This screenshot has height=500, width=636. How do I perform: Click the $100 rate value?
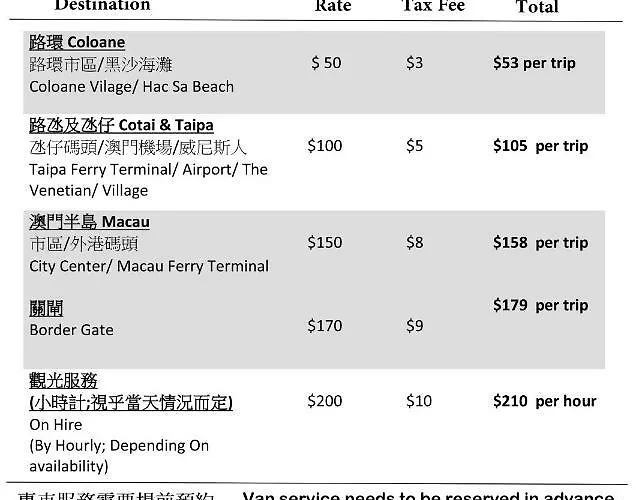click(325, 146)
